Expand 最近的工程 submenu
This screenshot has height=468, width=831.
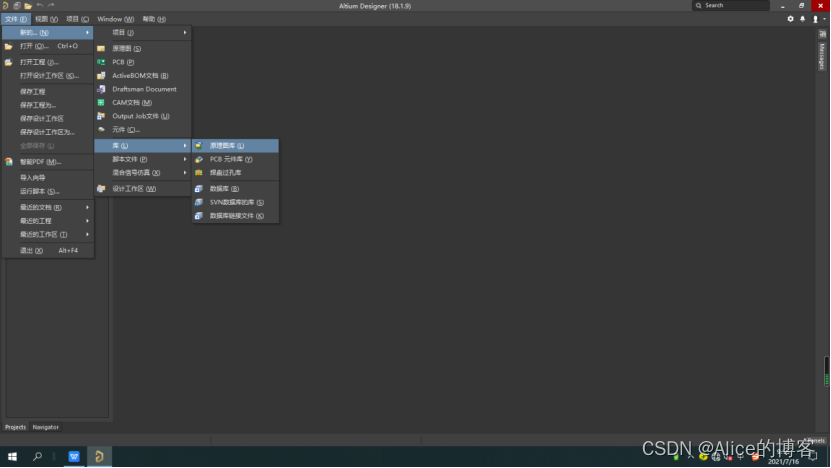[x=48, y=220]
